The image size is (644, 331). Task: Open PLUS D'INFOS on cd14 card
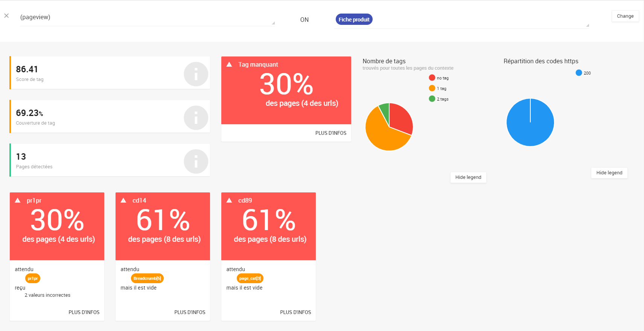click(x=190, y=312)
